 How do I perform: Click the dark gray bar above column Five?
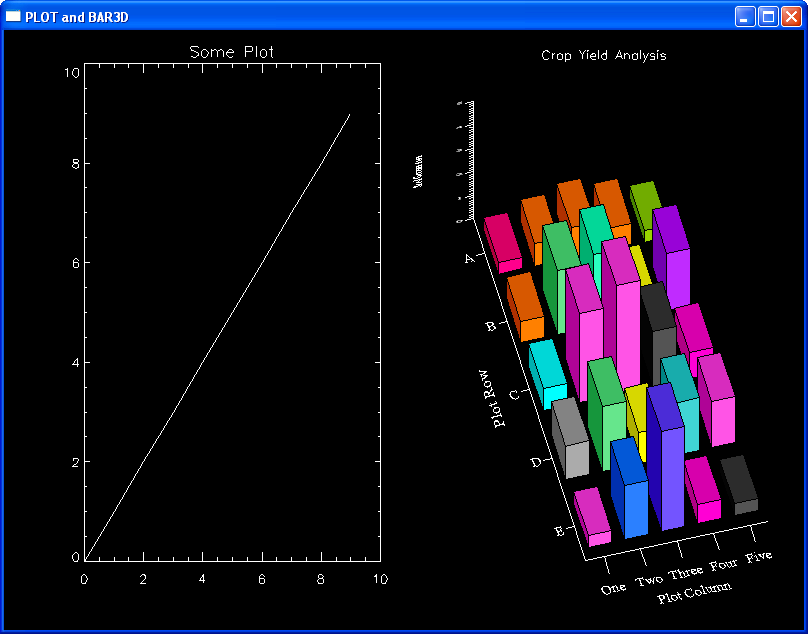[x=740, y=484]
